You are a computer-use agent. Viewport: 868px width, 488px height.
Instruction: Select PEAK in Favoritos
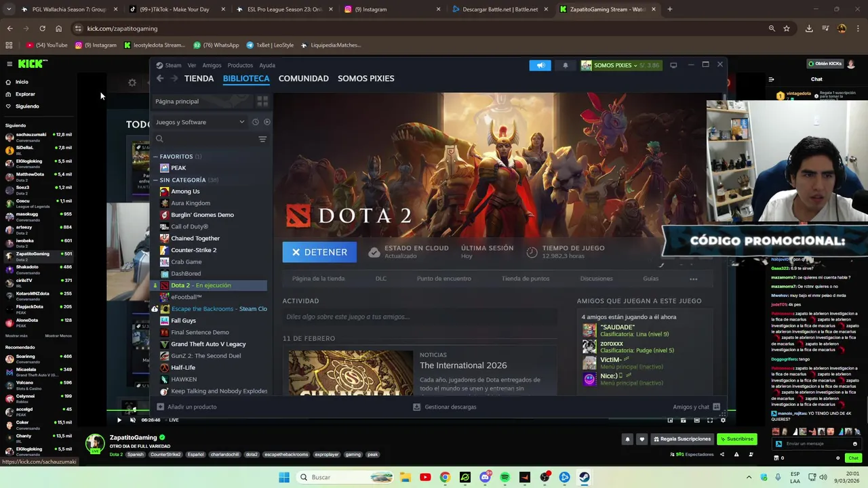178,168
